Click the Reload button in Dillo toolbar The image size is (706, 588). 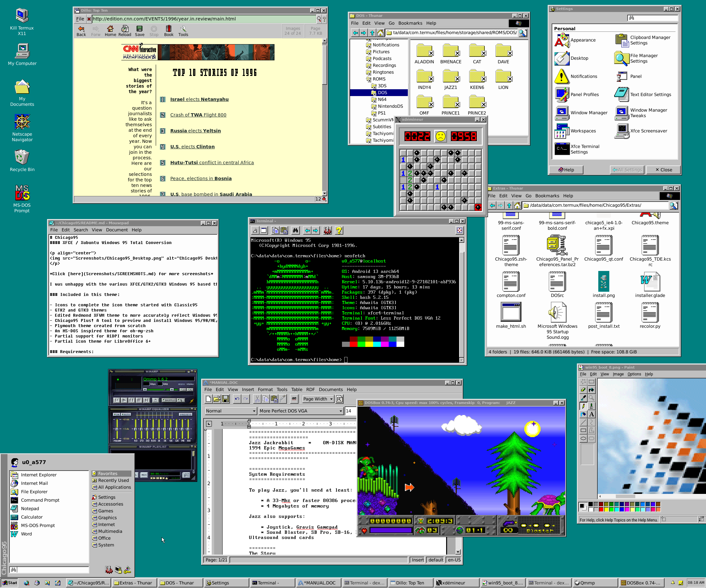click(125, 31)
